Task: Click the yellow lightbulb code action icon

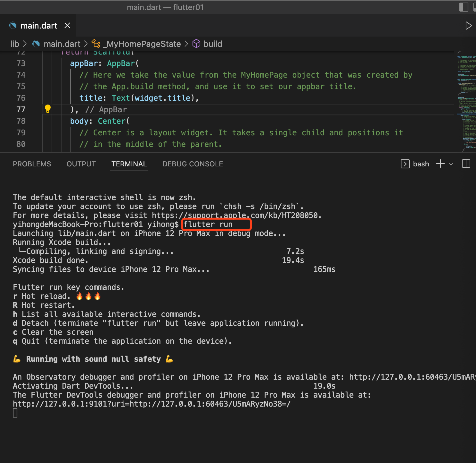Action: tap(48, 109)
